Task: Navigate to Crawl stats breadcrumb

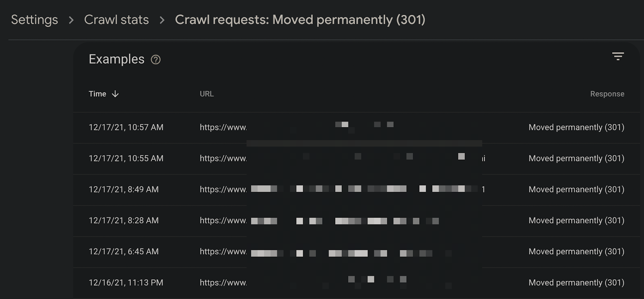Action: [116, 20]
